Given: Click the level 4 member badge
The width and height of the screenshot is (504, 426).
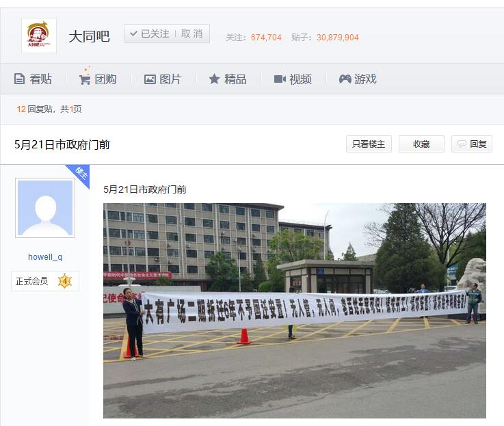Looking at the screenshot, I should click(x=64, y=281).
